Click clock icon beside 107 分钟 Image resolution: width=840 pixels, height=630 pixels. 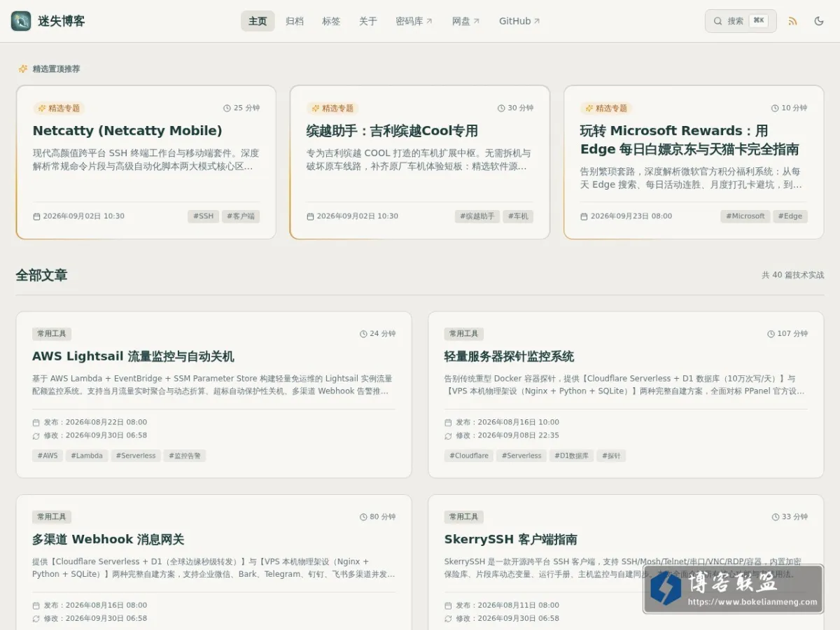[771, 334]
